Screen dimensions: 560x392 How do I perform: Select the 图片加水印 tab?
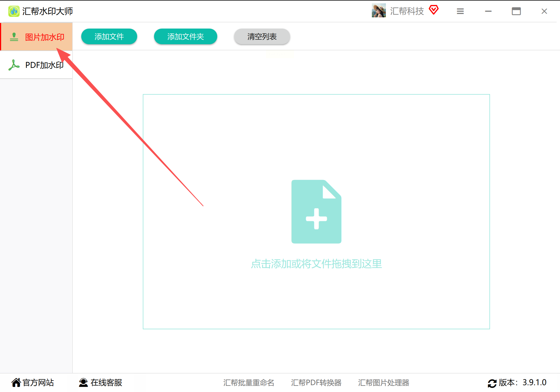click(45, 37)
